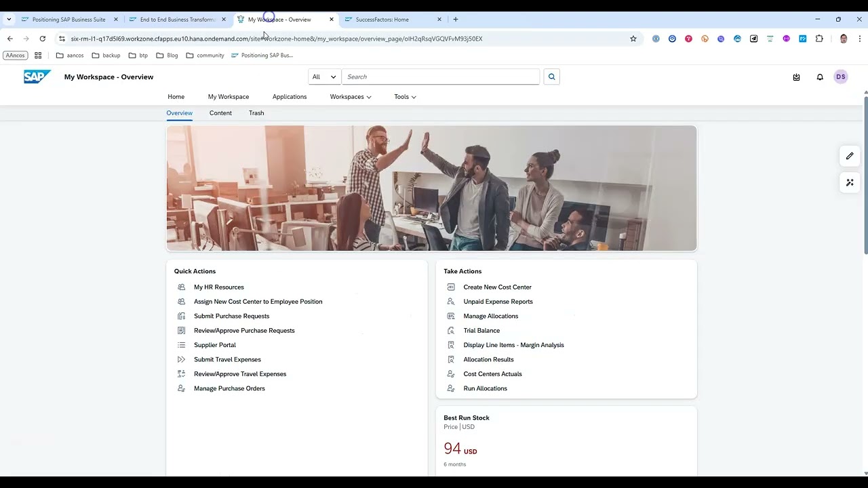The width and height of the screenshot is (868, 488).
Task: Open the Best Run Stock card
Action: [x=566, y=441]
